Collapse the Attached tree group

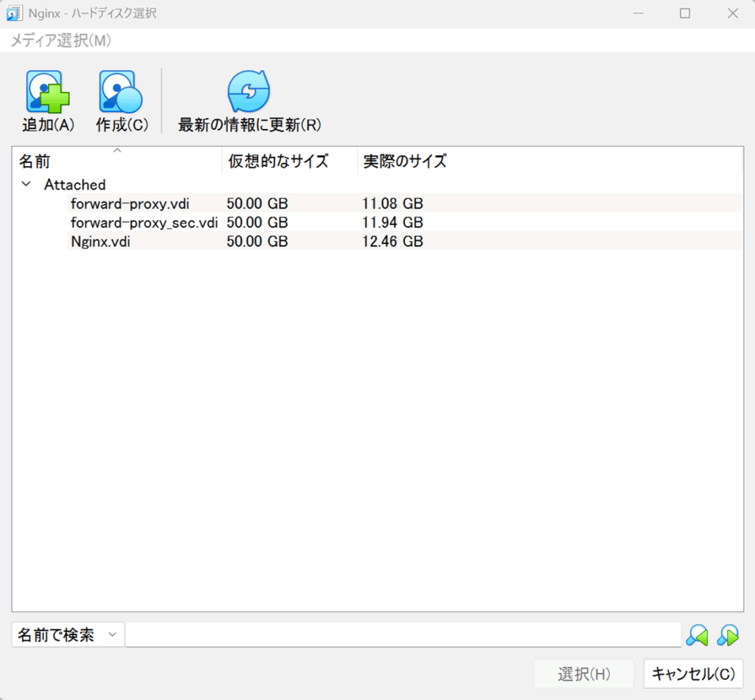coord(27,184)
